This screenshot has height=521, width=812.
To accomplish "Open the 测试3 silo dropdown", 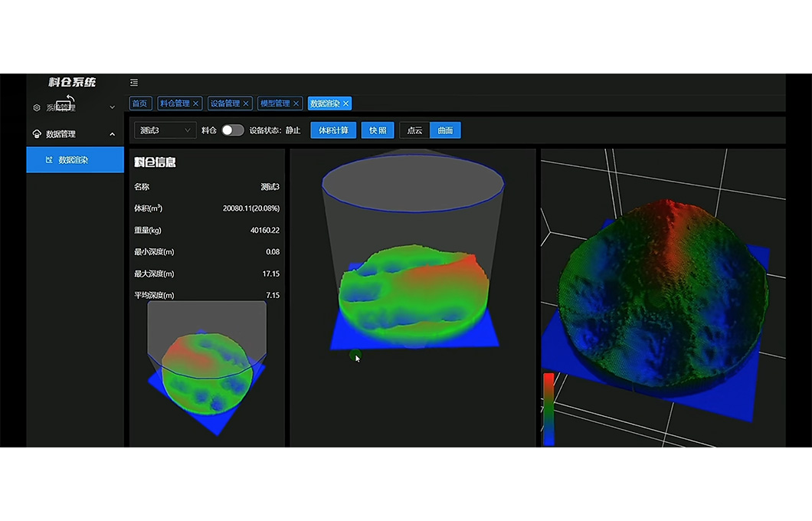I will 165,130.
